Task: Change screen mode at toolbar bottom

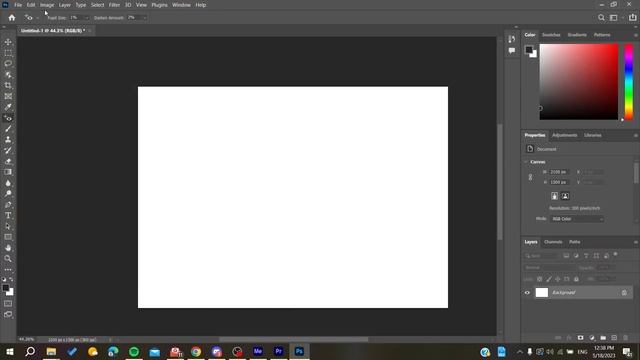Action: (8, 314)
